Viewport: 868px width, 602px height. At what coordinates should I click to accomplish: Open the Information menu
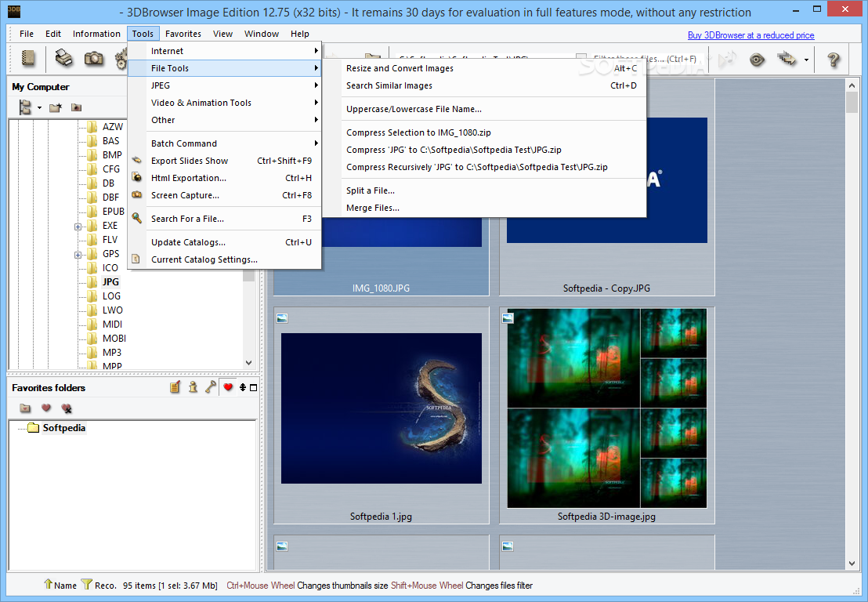tap(96, 34)
